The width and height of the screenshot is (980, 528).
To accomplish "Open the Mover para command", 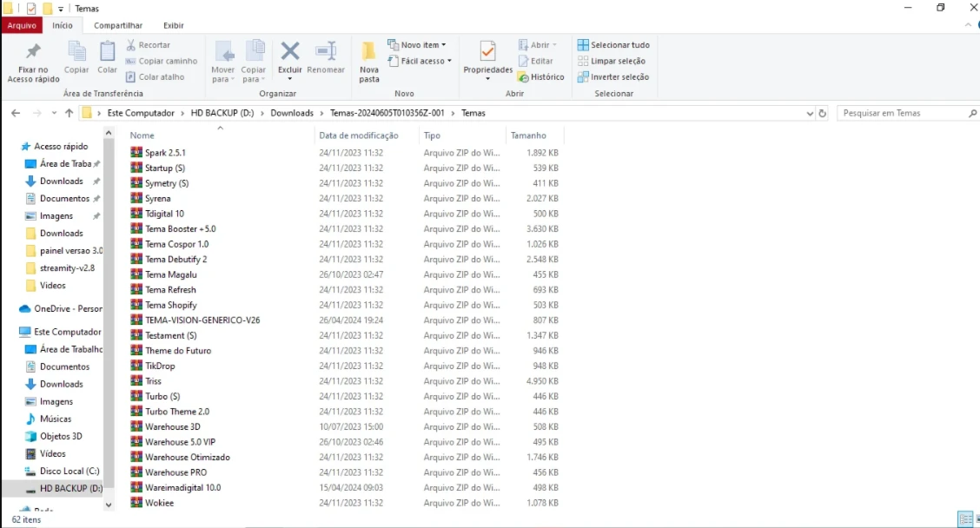I will point(223,62).
